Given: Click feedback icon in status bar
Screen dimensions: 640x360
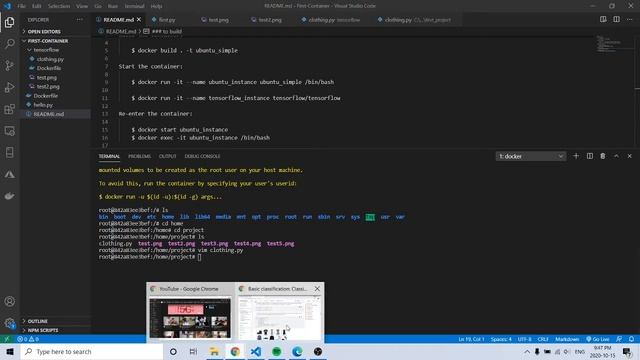Looking at the screenshot, I should [x=619, y=339].
